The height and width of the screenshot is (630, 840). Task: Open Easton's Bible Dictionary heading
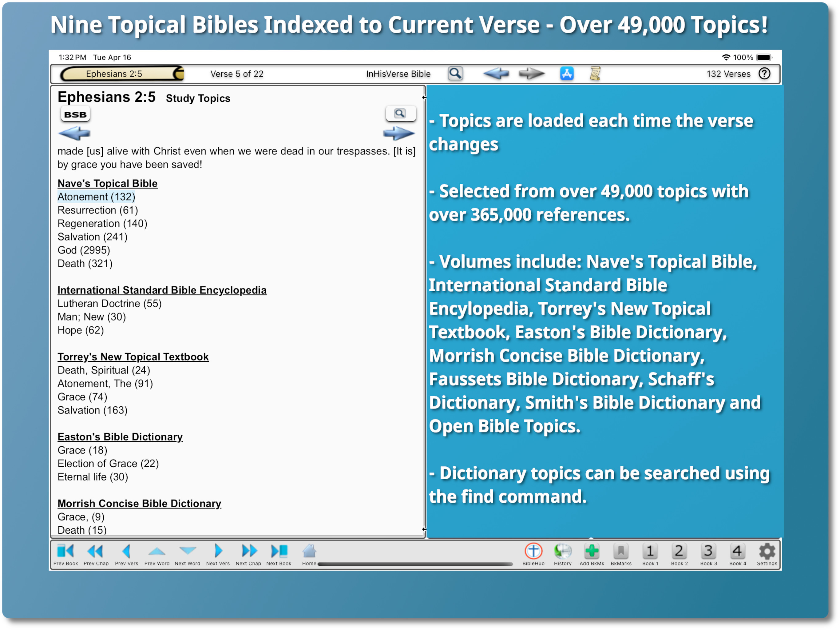click(120, 437)
